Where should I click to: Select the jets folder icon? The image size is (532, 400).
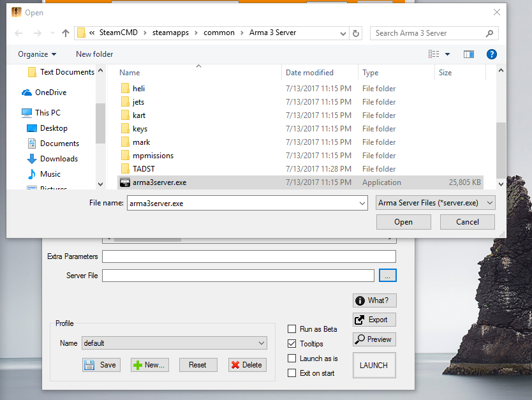[125, 102]
